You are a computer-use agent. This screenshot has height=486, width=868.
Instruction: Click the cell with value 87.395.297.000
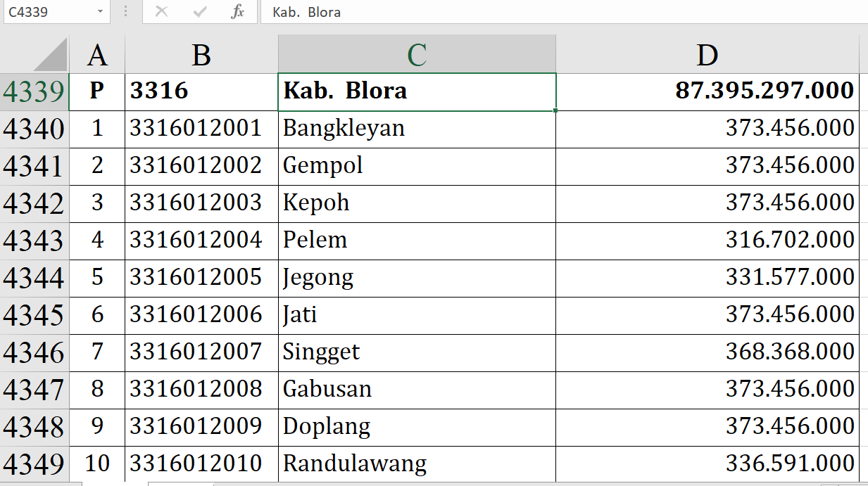pos(707,91)
